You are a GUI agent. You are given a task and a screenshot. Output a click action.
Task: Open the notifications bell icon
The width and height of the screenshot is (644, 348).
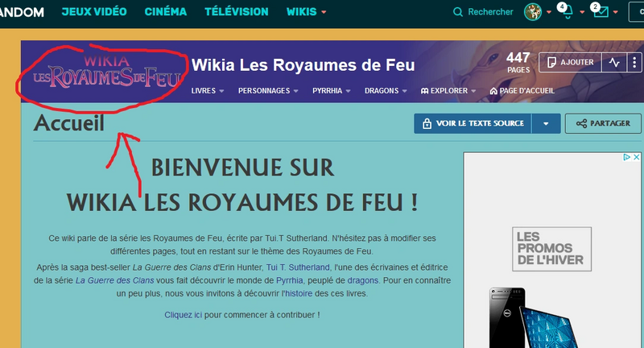tap(566, 12)
